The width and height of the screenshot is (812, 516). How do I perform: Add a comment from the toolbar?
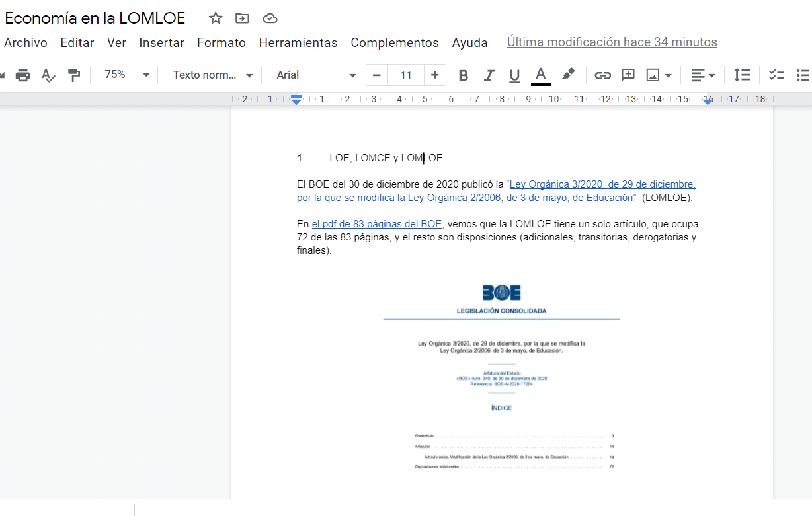(628, 75)
